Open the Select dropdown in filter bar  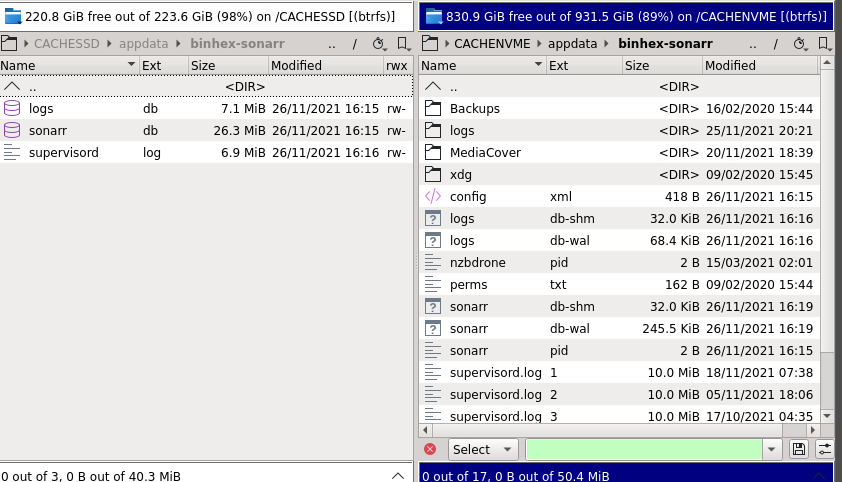[483, 449]
